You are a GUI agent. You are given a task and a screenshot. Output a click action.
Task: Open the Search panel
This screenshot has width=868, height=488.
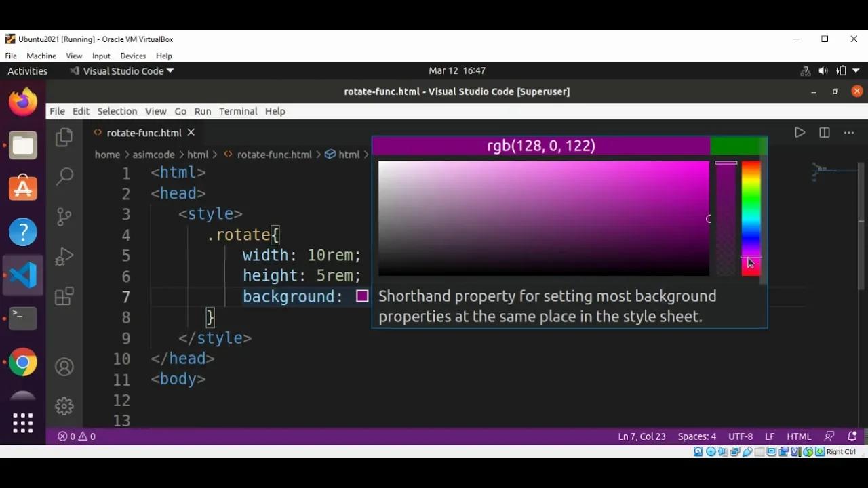coord(64,176)
